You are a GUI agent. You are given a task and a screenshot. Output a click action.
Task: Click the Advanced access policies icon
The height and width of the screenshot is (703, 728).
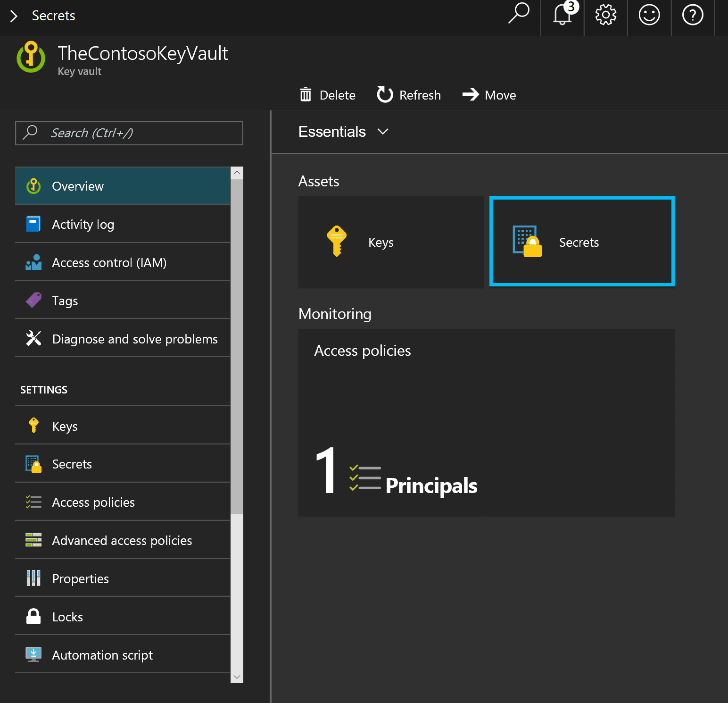(33, 540)
